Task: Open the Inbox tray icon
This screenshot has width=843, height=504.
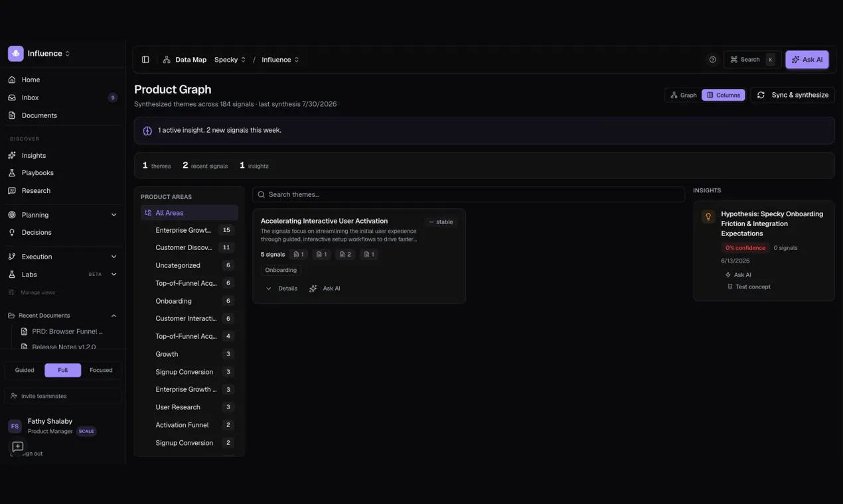Action: 12,97
